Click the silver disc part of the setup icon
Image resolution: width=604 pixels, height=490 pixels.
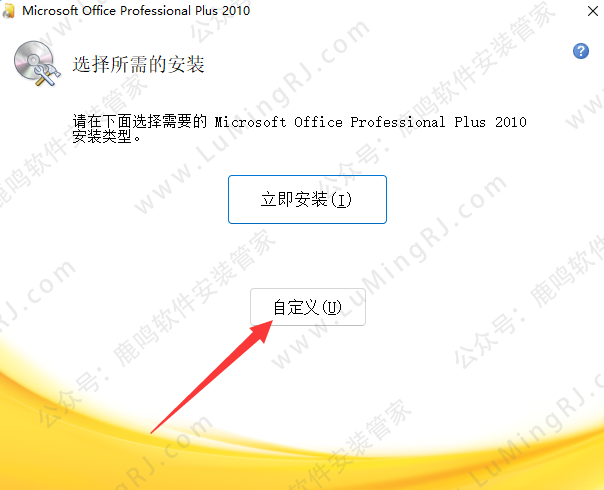(x=32, y=58)
